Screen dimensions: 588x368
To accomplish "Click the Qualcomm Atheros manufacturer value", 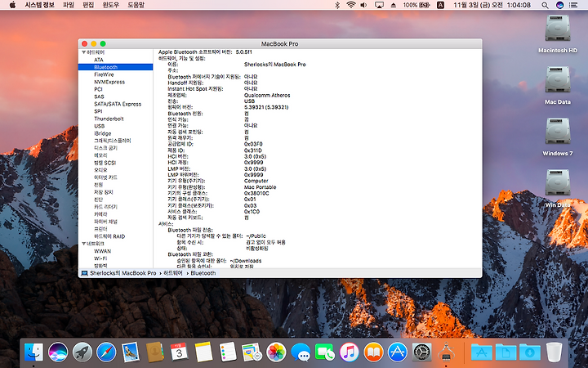I will 267,95.
